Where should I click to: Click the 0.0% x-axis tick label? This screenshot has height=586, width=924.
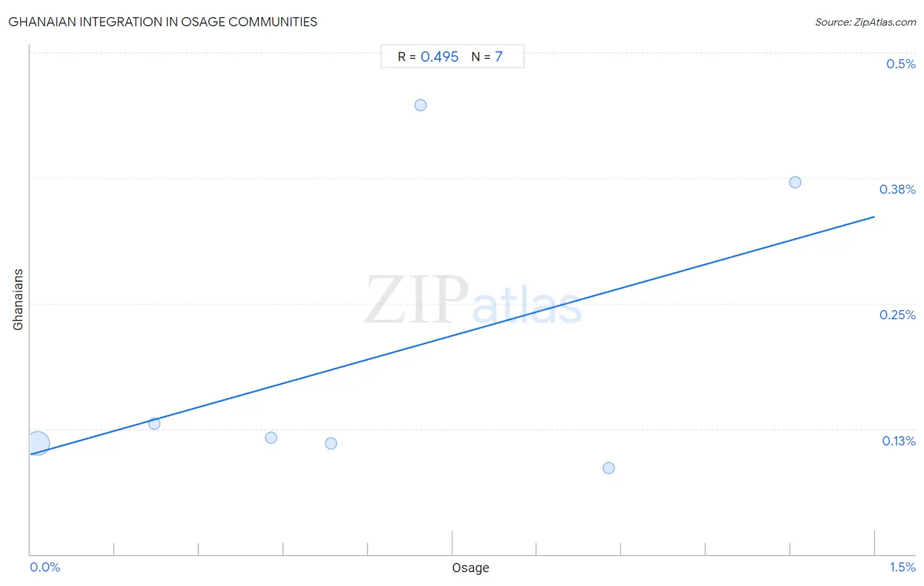pyautogui.click(x=45, y=567)
